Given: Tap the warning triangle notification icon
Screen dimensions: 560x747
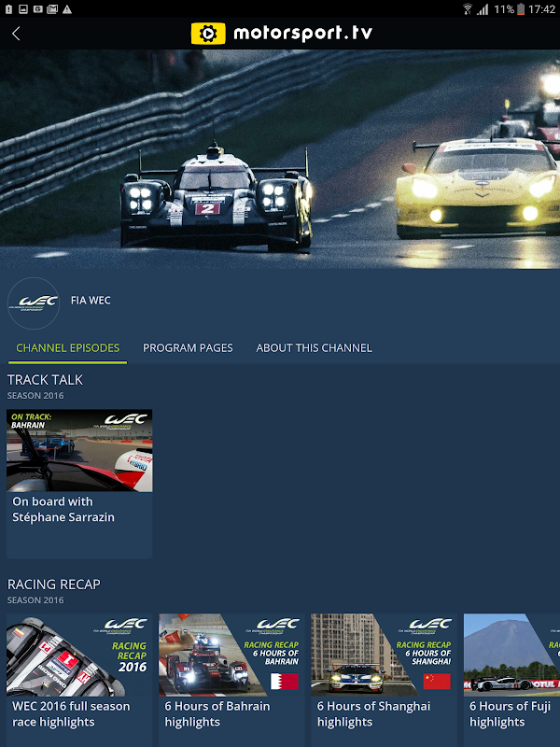Looking at the screenshot, I should coord(67,9).
